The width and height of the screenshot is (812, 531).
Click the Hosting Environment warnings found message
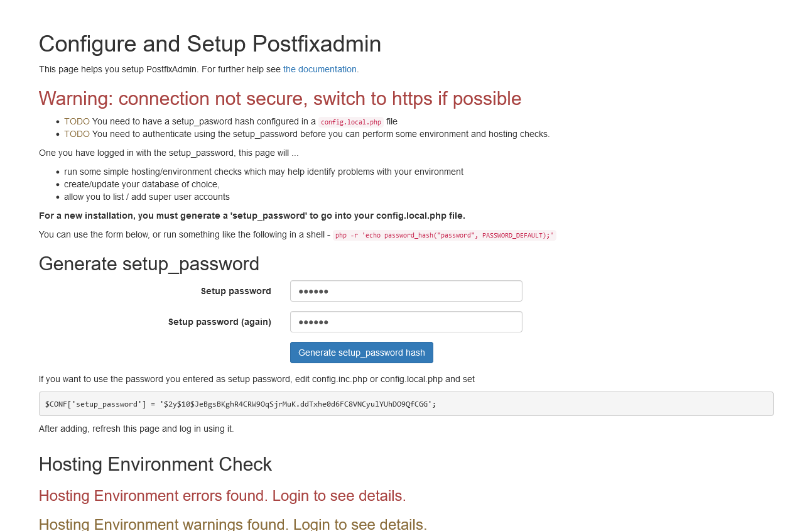click(x=232, y=524)
